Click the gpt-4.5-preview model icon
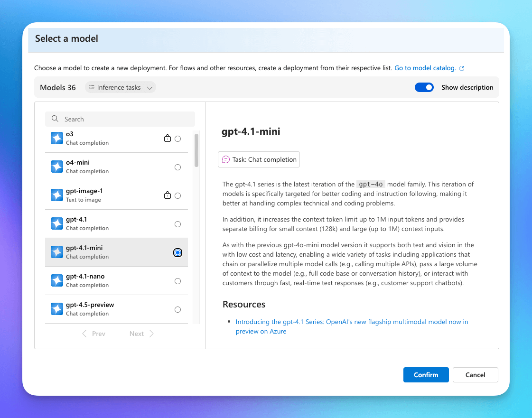This screenshot has width=532, height=418. (x=57, y=309)
